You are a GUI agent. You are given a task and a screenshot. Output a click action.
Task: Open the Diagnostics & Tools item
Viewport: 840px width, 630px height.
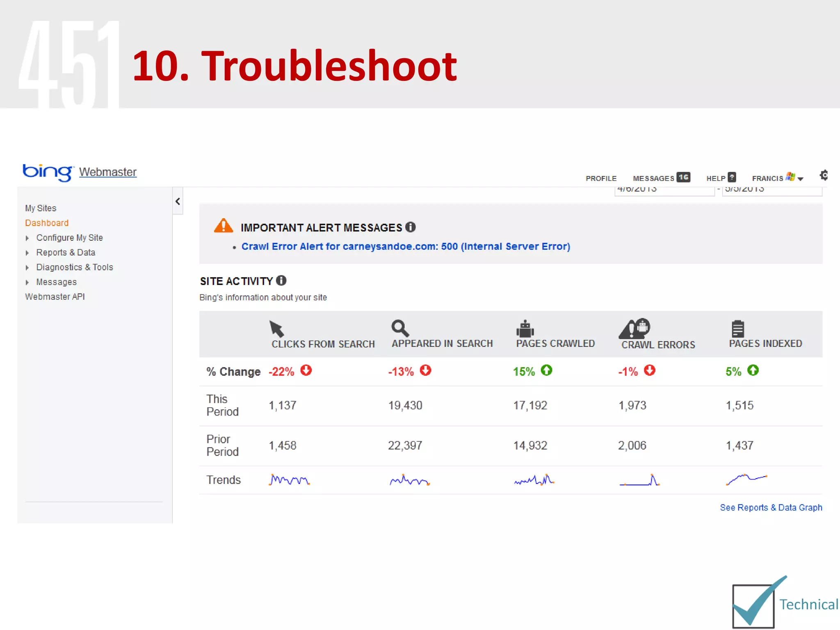[x=75, y=267]
